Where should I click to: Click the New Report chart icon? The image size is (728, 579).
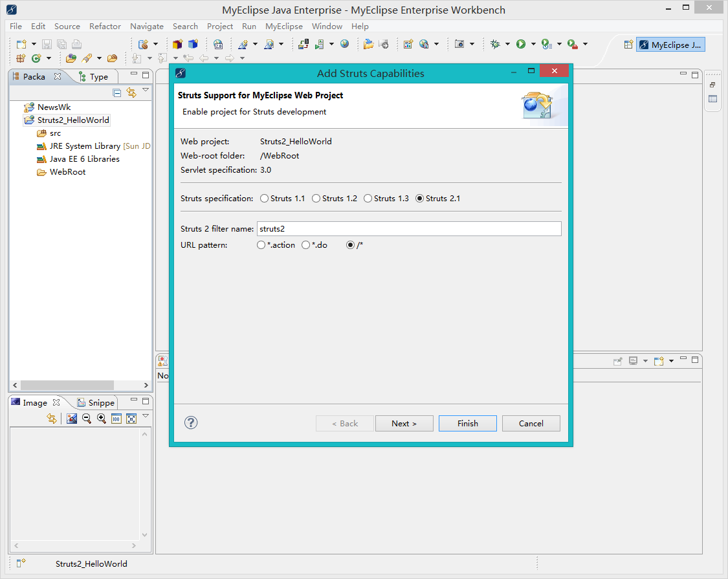click(408, 44)
